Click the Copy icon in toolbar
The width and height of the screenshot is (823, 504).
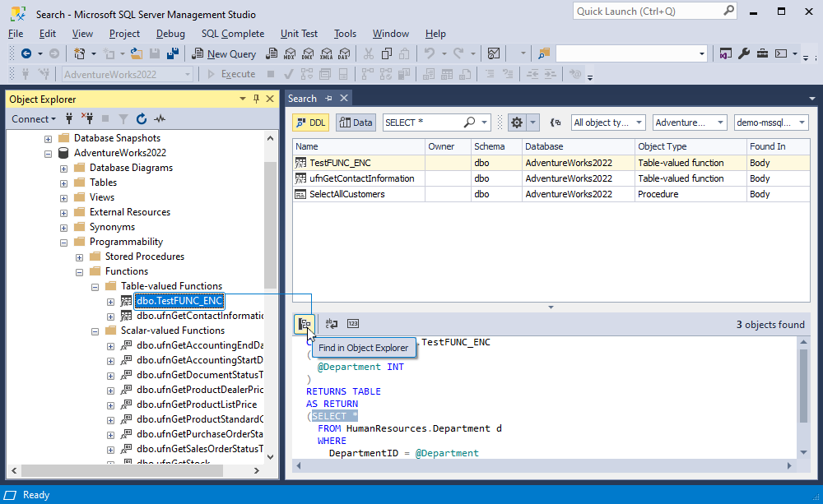(387, 53)
